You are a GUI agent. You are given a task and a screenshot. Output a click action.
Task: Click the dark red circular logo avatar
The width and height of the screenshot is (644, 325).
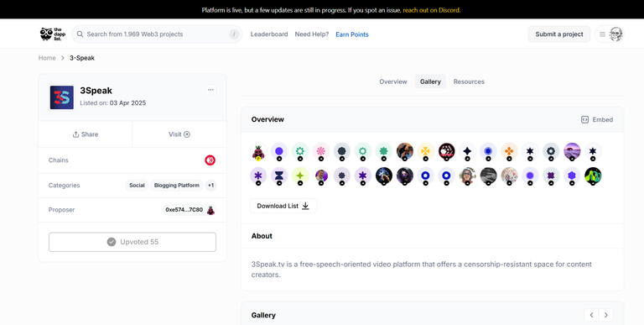click(x=446, y=151)
